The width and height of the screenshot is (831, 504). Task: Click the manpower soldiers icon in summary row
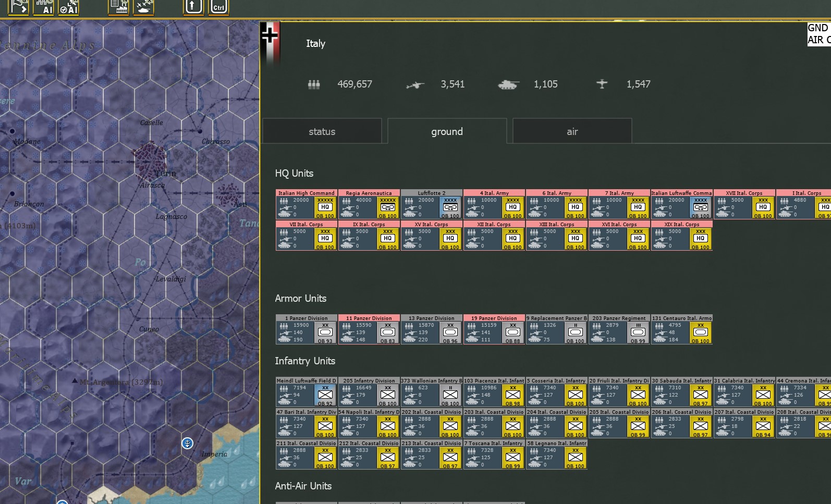[314, 84]
